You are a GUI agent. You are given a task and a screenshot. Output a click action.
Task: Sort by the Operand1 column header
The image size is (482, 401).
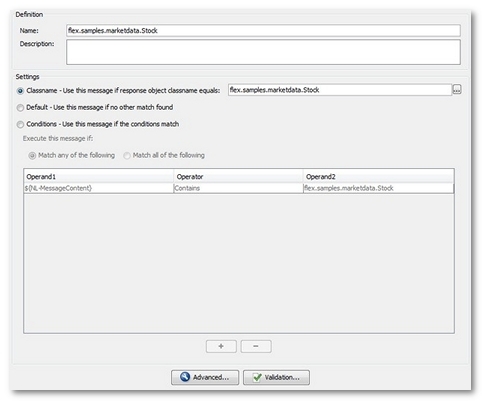[99, 176]
